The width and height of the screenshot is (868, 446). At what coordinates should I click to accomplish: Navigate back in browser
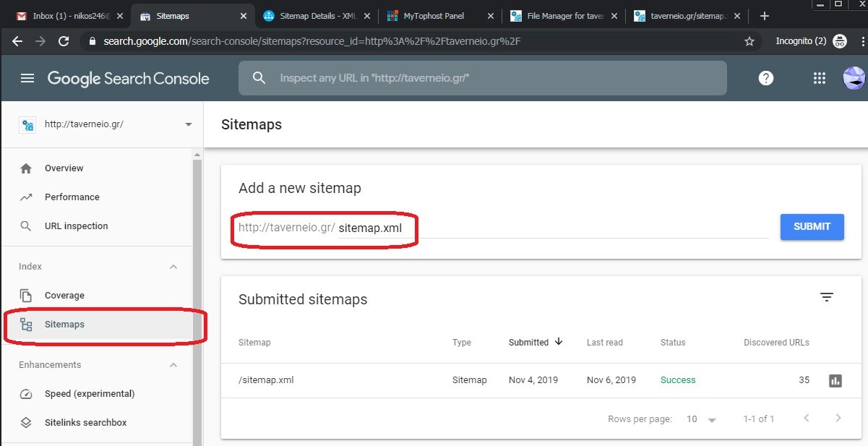pyautogui.click(x=17, y=41)
